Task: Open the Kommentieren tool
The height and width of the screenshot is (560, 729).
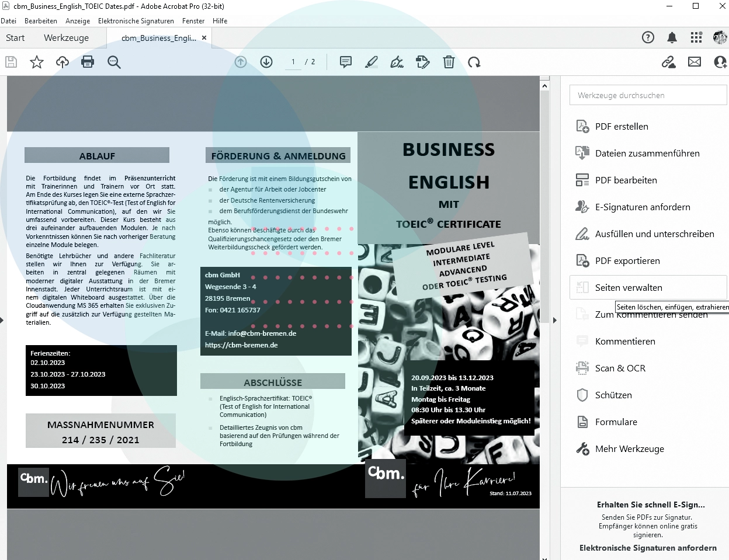Action: pyautogui.click(x=648, y=342)
